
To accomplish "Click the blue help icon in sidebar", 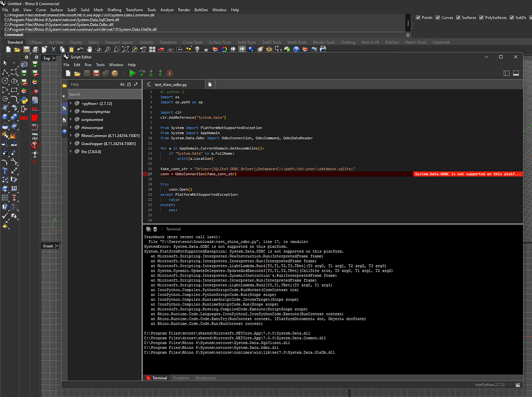I will [65, 131].
